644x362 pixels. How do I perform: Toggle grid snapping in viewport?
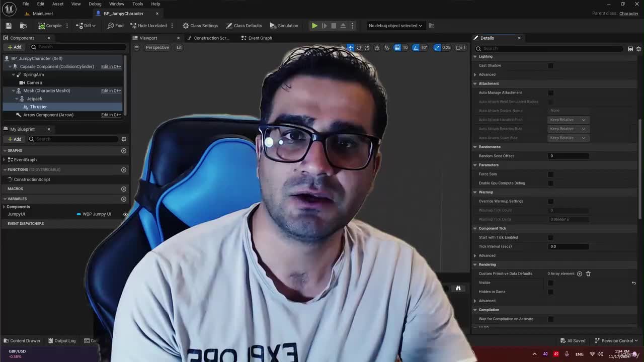pyautogui.click(x=397, y=48)
